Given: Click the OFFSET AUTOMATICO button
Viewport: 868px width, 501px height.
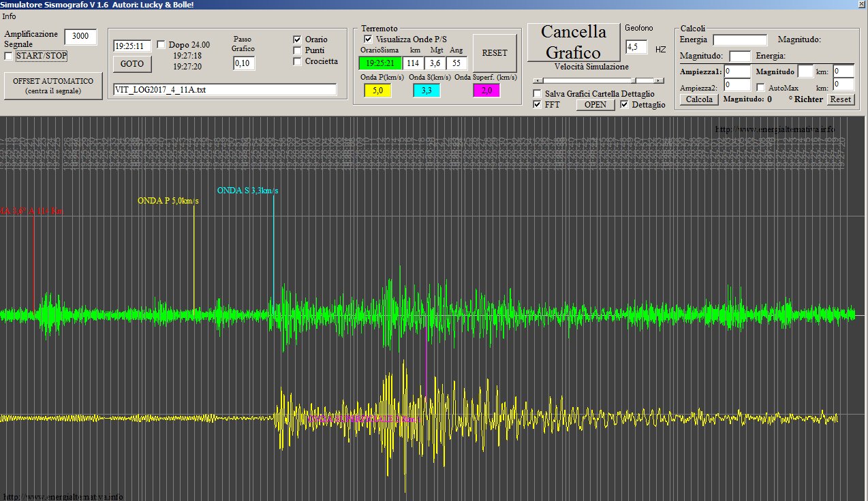Looking at the screenshot, I should (53, 86).
